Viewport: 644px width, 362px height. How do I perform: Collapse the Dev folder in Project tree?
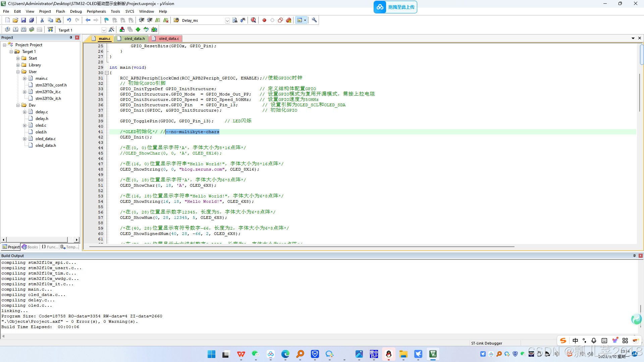coord(18,105)
